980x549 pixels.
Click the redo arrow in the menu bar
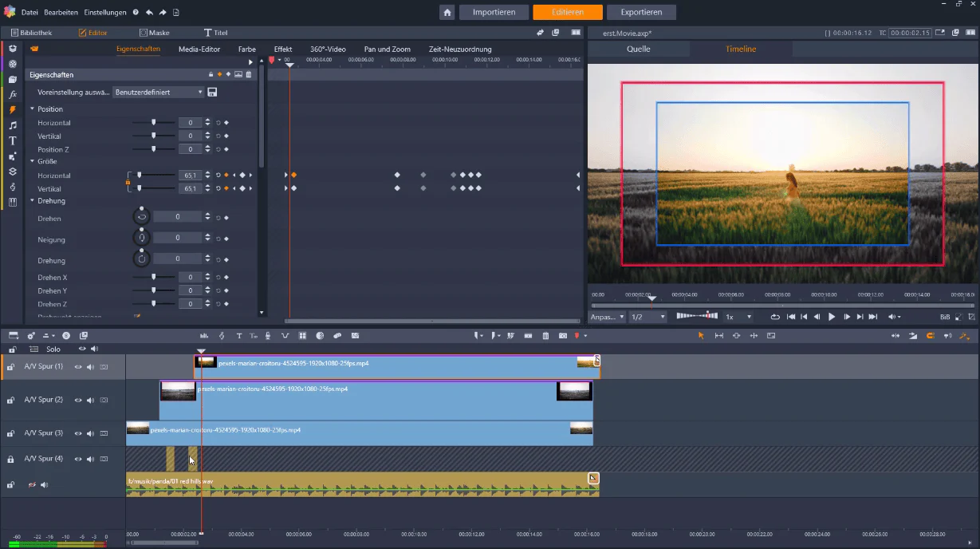click(x=163, y=13)
